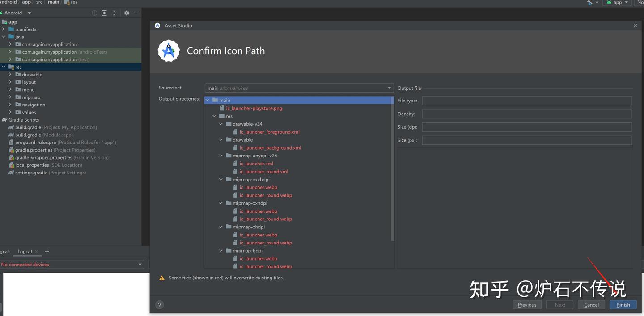Select ic_launcher.webp under mipmap-xhdpi

[258, 235]
